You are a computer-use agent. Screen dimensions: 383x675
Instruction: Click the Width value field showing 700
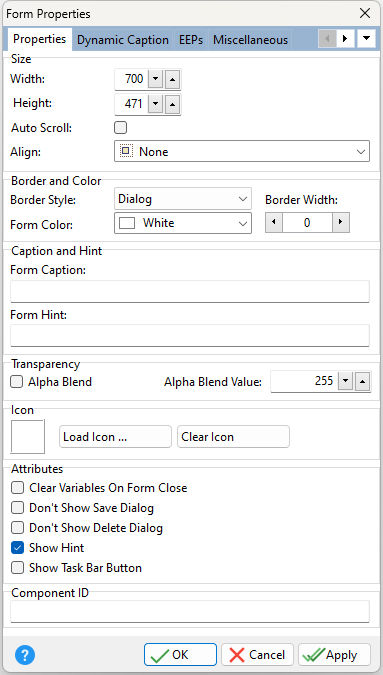click(131, 80)
